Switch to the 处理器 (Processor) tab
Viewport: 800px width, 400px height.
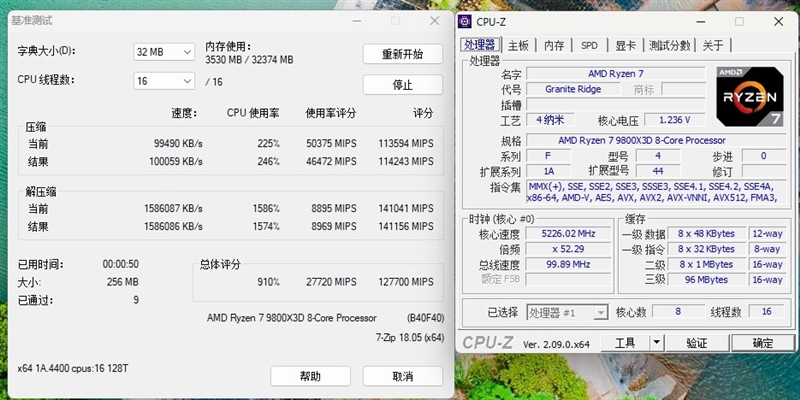(480, 45)
